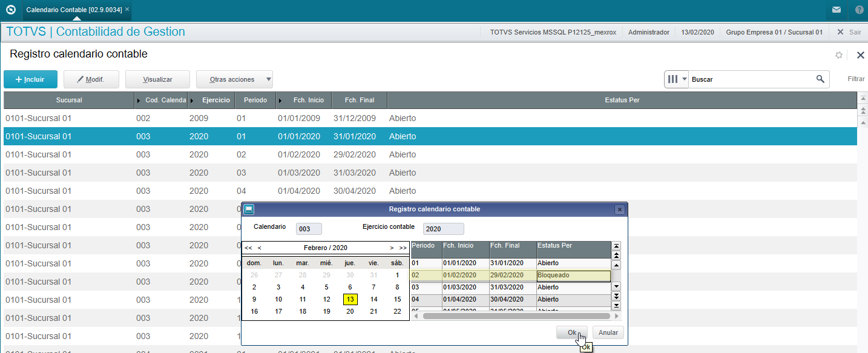The image size is (868, 353).
Task: Select day 22 in the calendar
Action: click(397, 311)
